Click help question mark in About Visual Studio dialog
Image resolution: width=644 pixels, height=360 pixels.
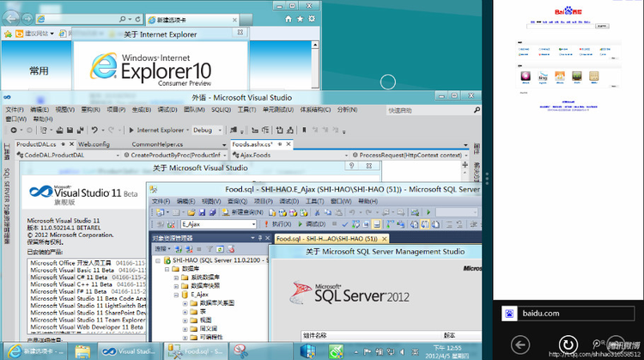pos(351,166)
